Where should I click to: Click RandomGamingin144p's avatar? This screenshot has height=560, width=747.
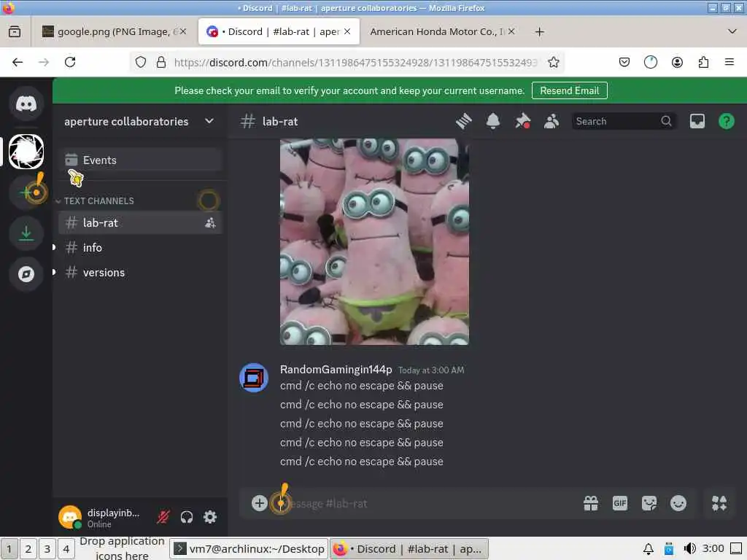(253, 378)
